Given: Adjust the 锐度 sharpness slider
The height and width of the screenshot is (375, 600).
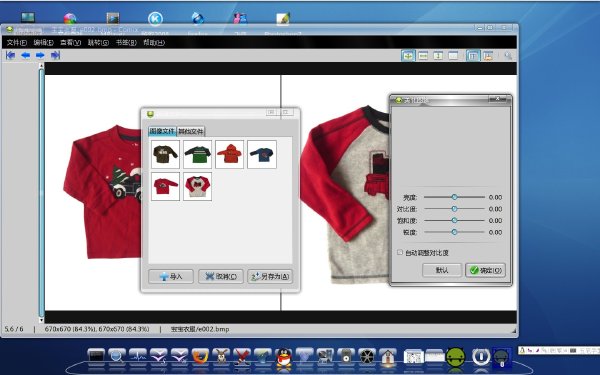Looking at the screenshot, I should pos(454,232).
